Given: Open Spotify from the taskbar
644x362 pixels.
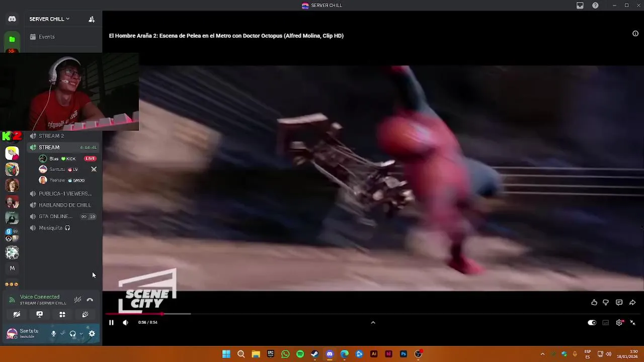Looking at the screenshot, I should click(x=300, y=354).
